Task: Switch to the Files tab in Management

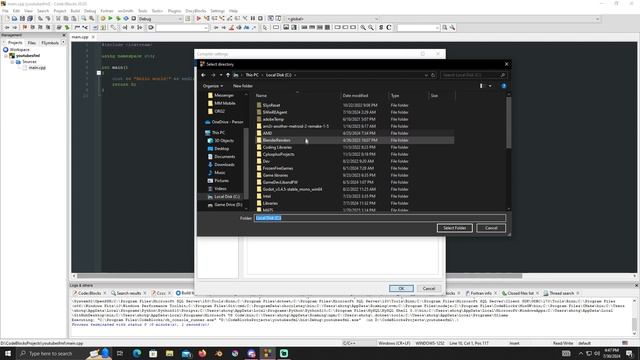Action: (x=31, y=42)
